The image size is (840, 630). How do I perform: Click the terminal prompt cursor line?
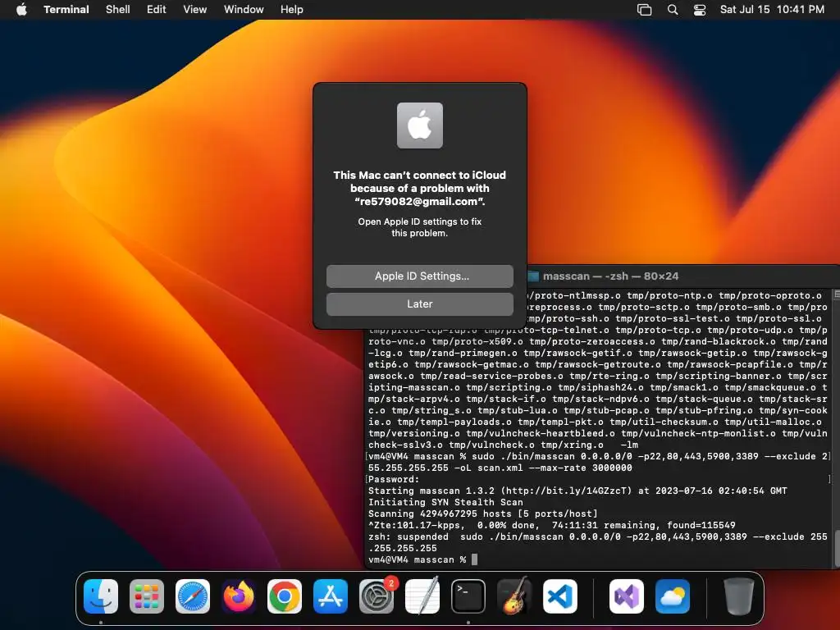click(x=422, y=559)
